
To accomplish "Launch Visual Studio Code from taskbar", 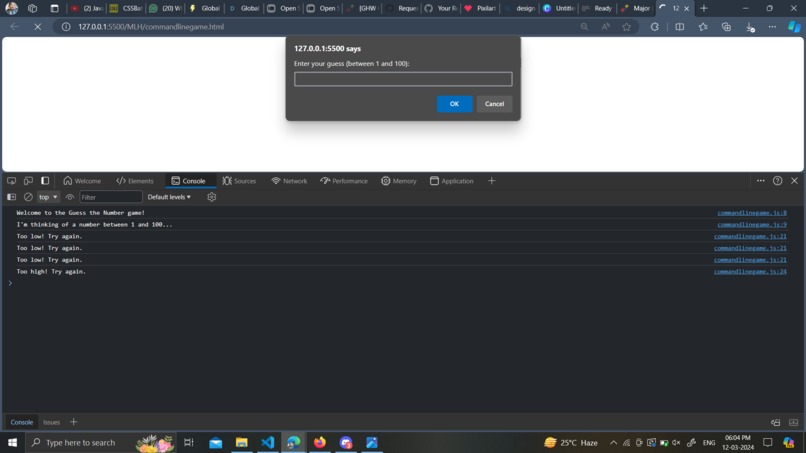I will point(268,442).
